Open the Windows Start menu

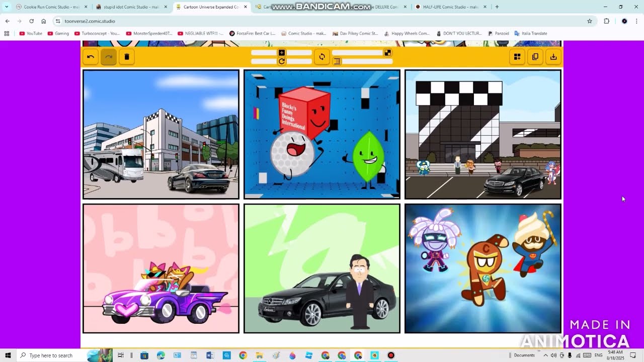(8, 355)
